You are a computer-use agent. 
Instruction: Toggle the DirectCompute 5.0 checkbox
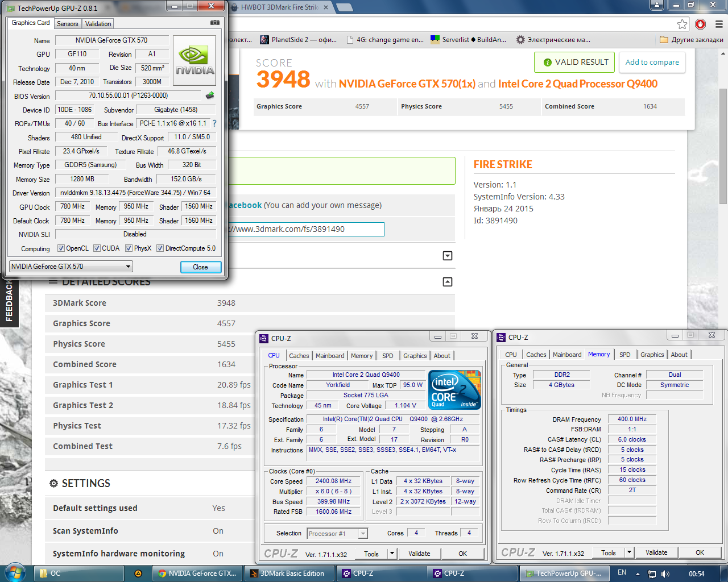160,248
